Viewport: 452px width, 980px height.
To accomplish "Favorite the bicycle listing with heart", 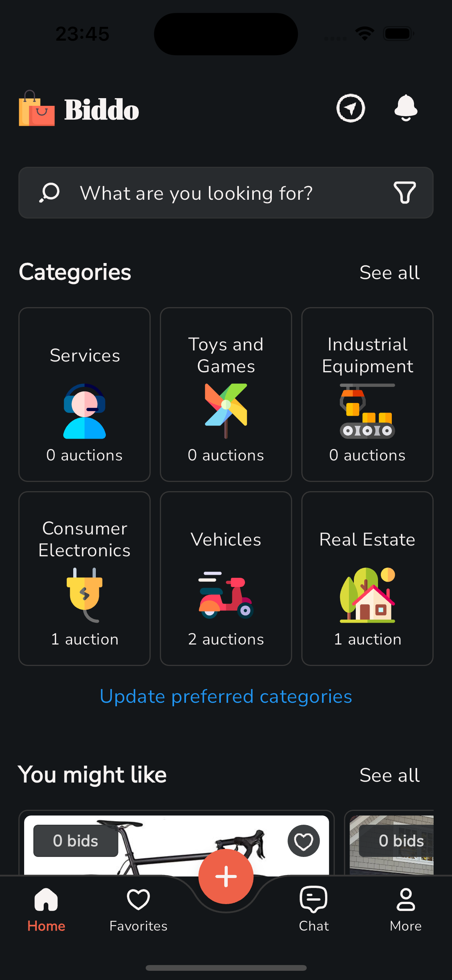I will pyautogui.click(x=304, y=841).
